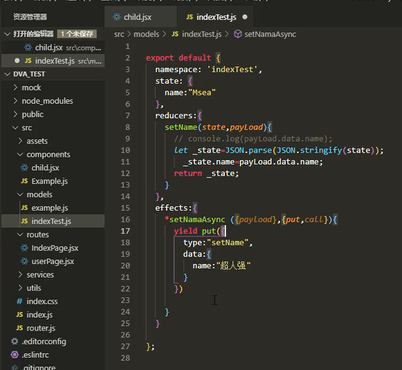402x370 pixels.
Task: Click the "Msea" string on line 5
Action: click(202, 92)
